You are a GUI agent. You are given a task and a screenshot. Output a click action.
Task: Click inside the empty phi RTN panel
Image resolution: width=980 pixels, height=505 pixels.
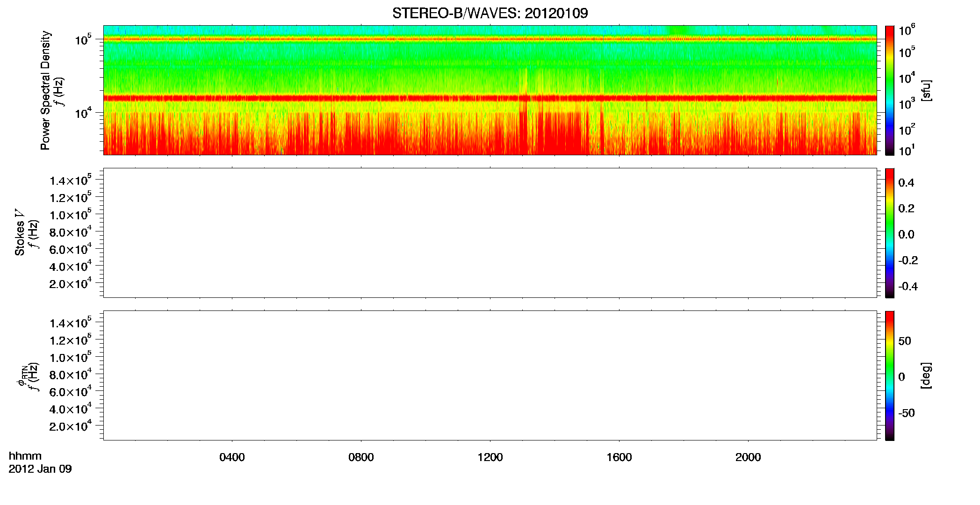(490, 375)
